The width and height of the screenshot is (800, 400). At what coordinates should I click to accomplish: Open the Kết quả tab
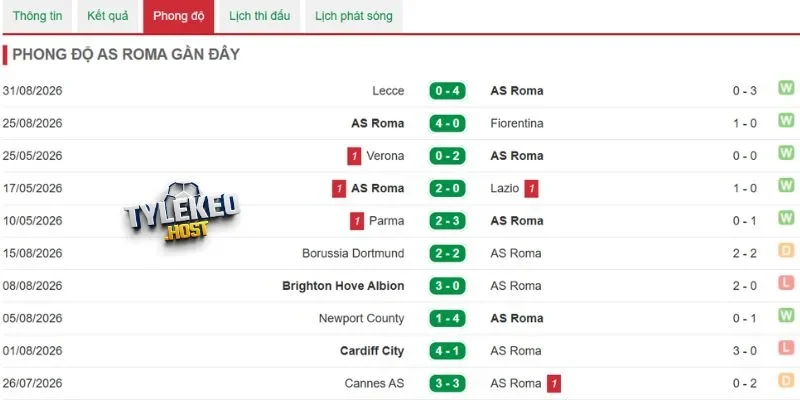coord(108,16)
